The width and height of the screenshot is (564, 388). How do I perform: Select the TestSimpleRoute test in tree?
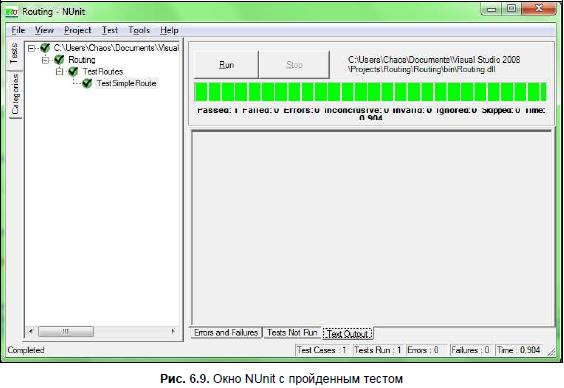[x=126, y=83]
